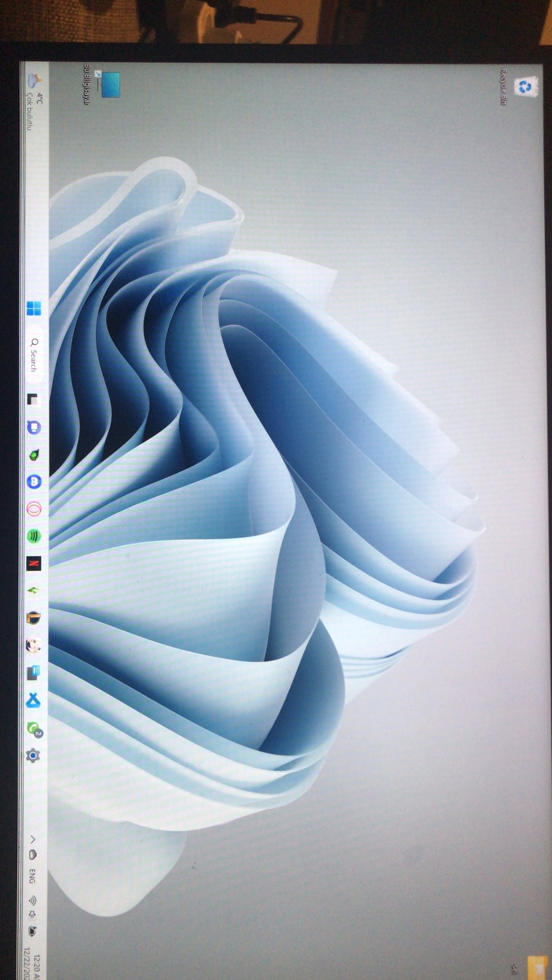
Task: Open the Windows Start menu
Action: click(34, 309)
